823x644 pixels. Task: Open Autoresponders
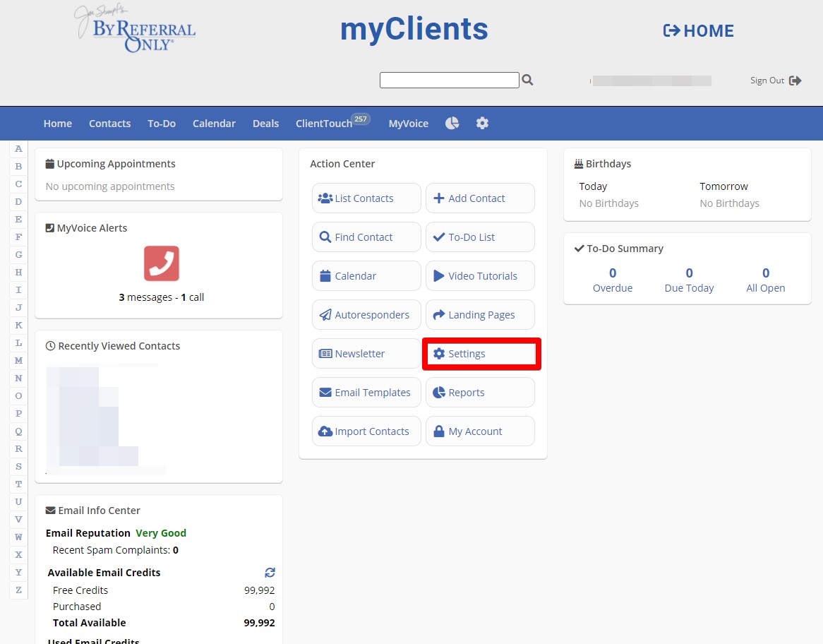(366, 315)
